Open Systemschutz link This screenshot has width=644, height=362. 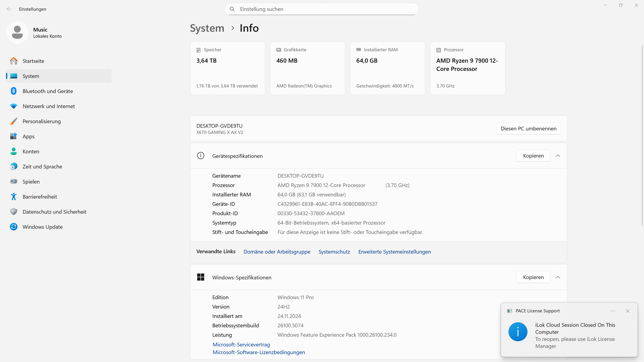(x=334, y=252)
